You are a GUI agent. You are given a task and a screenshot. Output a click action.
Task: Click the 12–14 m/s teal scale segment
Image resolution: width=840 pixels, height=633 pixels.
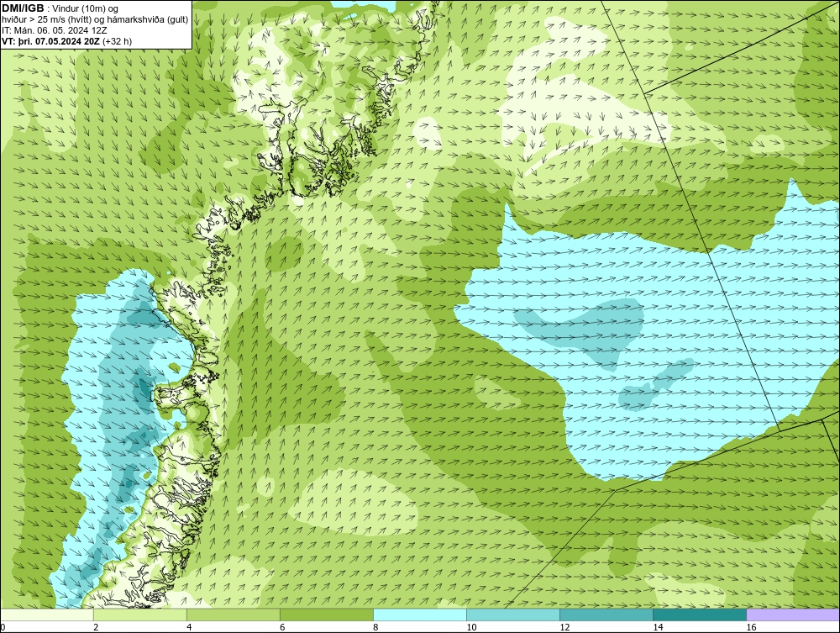tap(606, 615)
